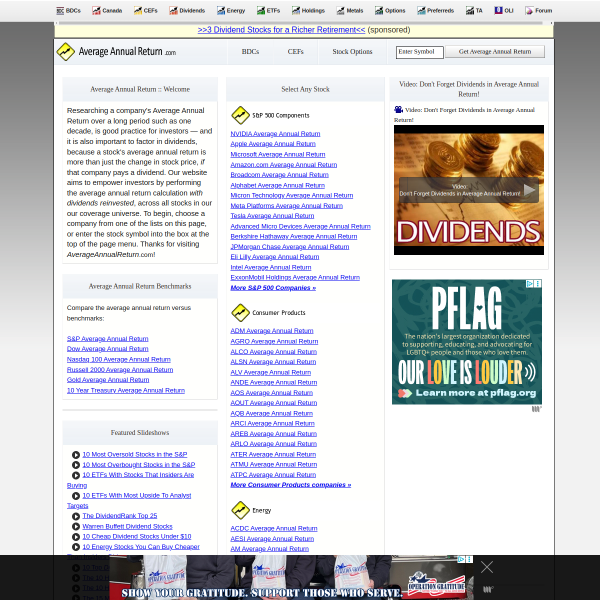This screenshot has height=600, width=600.
Task: Open the BDCs icon in top bar
Action: pos(60,11)
